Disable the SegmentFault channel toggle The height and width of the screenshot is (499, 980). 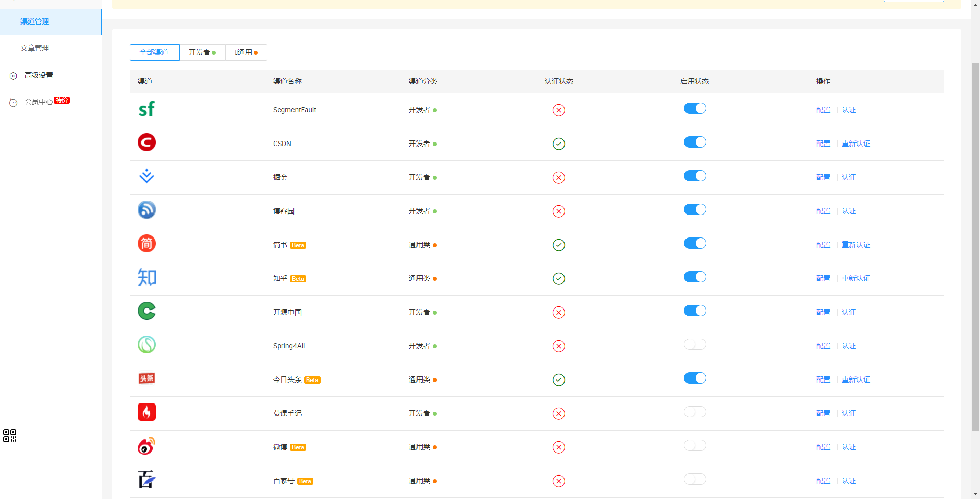[695, 109]
